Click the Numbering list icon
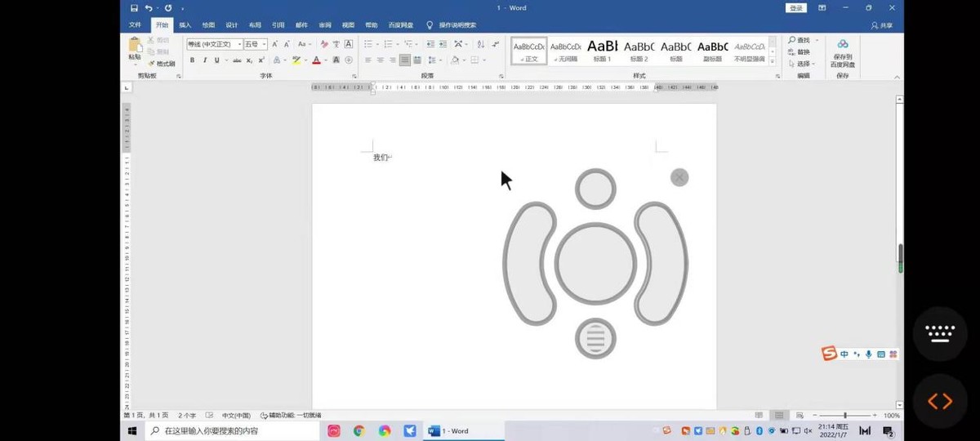Viewport: 980px width, 441px height. click(389, 44)
